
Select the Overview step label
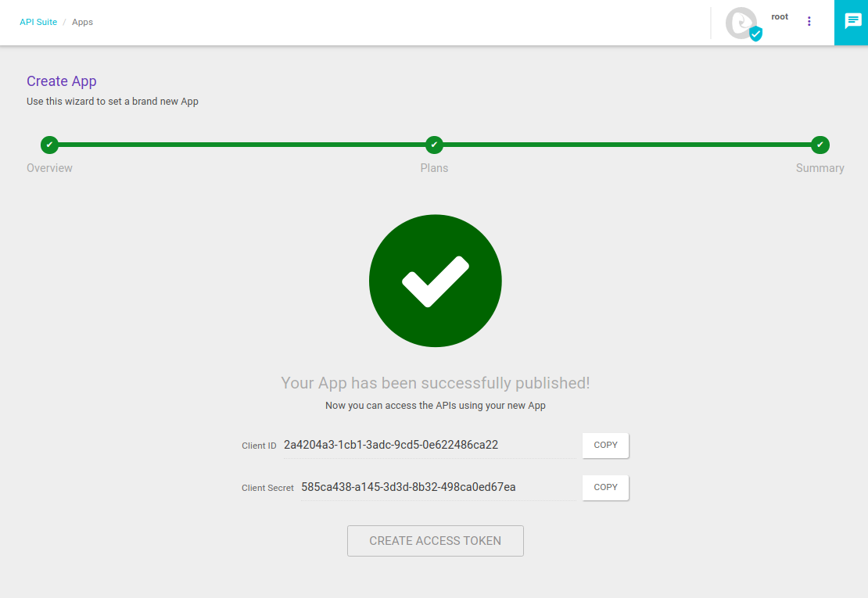click(49, 167)
